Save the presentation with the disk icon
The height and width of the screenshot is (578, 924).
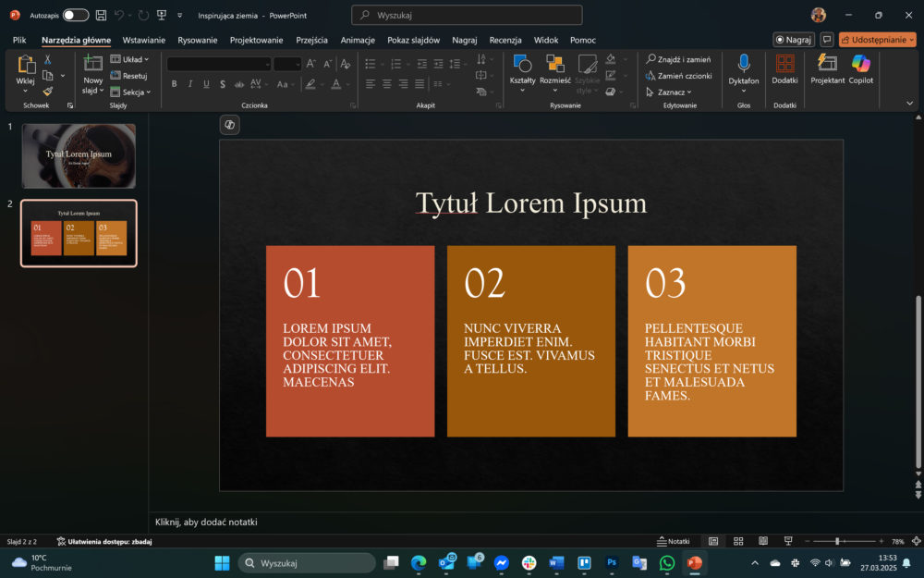(102, 16)
